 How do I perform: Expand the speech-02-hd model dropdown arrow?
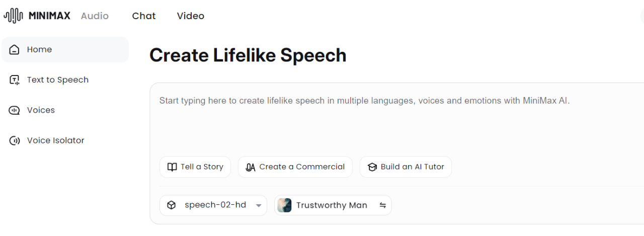(259, 205)
